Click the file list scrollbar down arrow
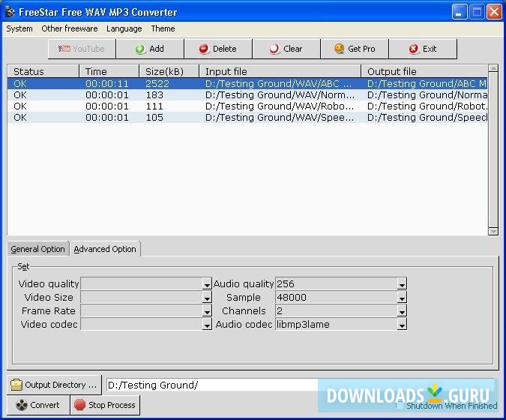Image resolution: width=506 pixels, height=420 pixels. (x=493, y=231)
